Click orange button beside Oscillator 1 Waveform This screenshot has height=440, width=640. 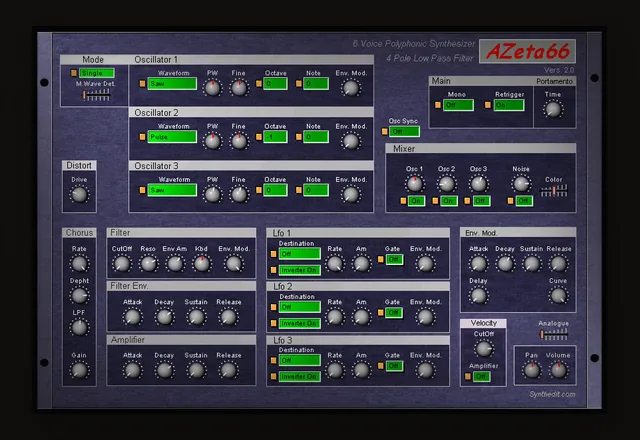[x=142, y=84]
